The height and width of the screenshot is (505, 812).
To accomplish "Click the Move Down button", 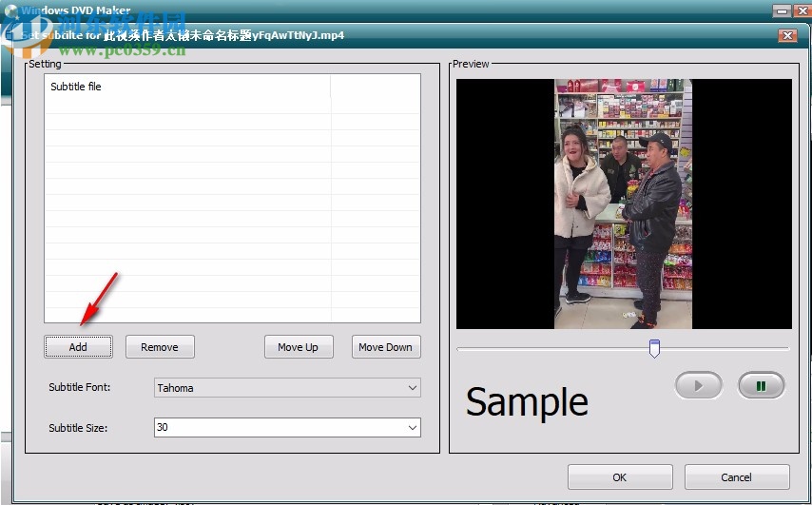I will 386,346.
